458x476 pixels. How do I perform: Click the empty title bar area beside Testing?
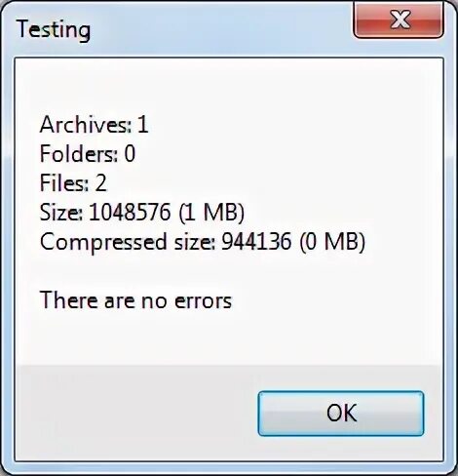(221, 30)
